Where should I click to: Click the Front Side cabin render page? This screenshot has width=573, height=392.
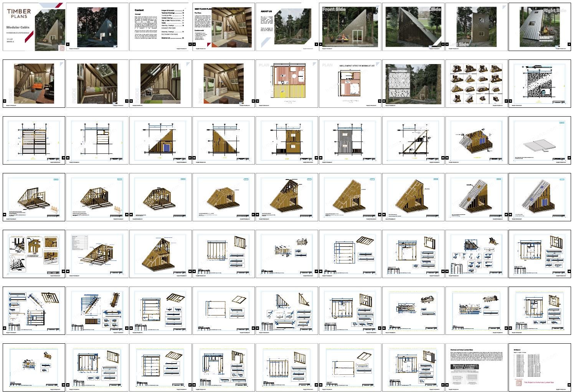pos(350,27)
